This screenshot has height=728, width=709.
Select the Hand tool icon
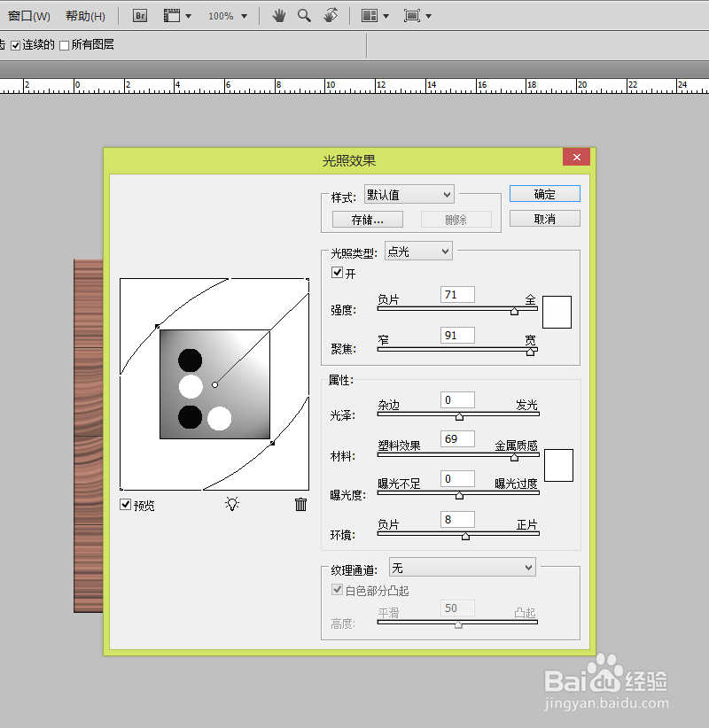(x=279, y=16)
